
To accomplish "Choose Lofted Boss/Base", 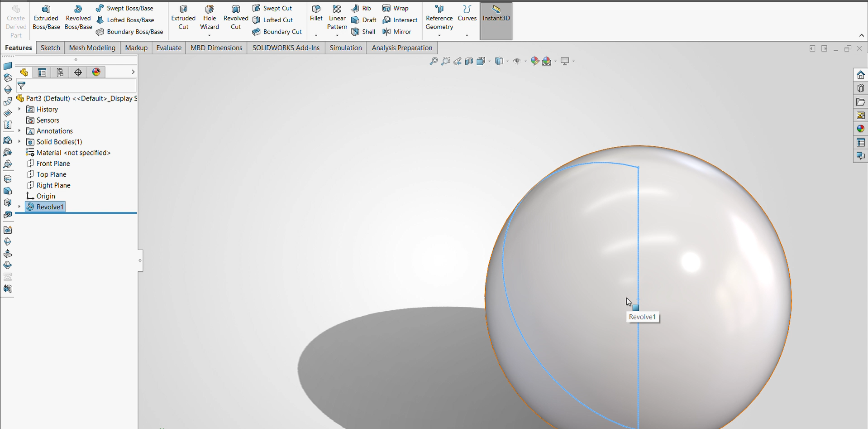I will point(125,20).
